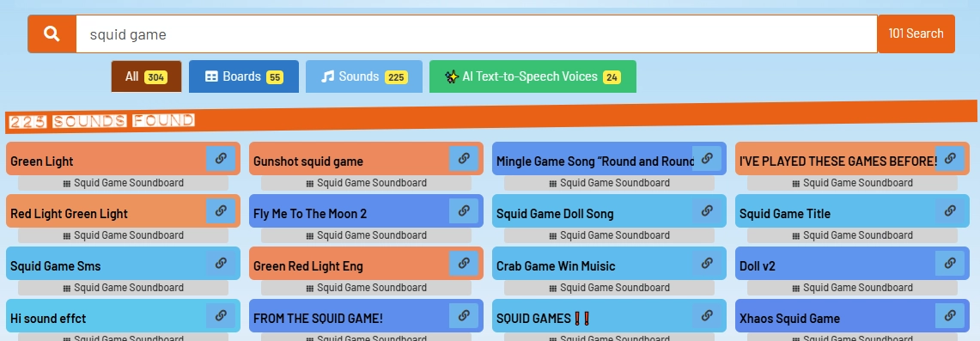Screen dimensions: 980x341
Task: Copy link for Squid Game Doll Song
Action: tap(707, 211)
